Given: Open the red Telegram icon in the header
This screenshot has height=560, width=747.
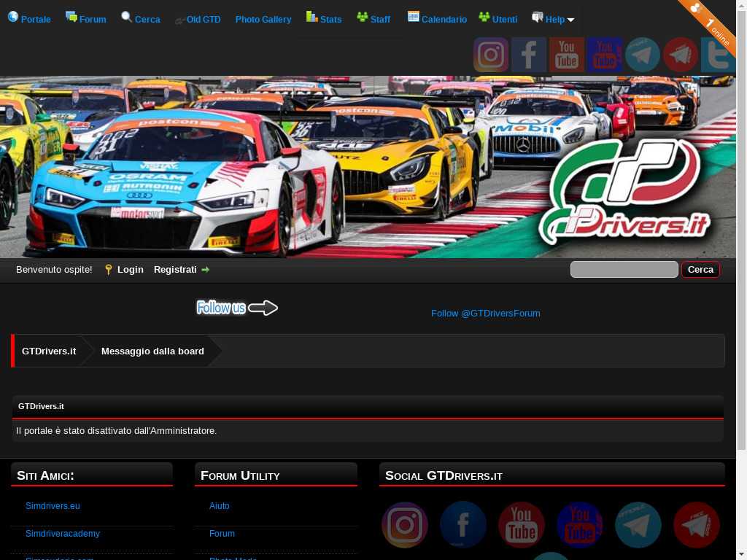Looking at the screenshot, I should pos(681,55).
